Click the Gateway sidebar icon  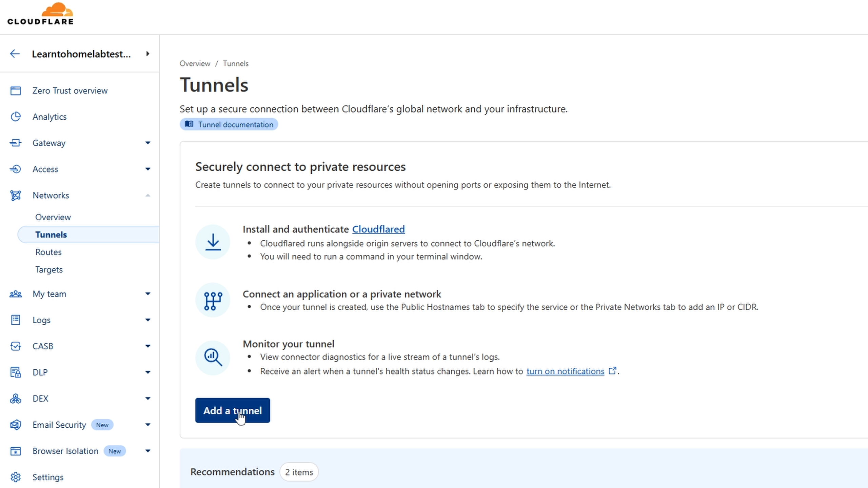point(16,143)
